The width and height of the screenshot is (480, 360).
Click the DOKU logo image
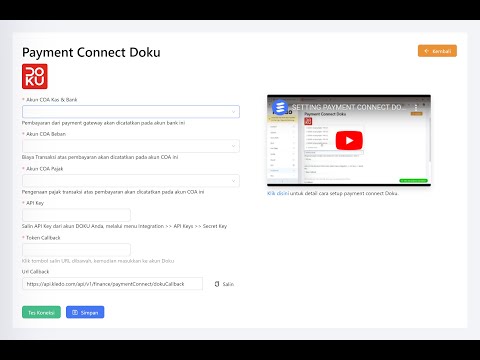35,76
